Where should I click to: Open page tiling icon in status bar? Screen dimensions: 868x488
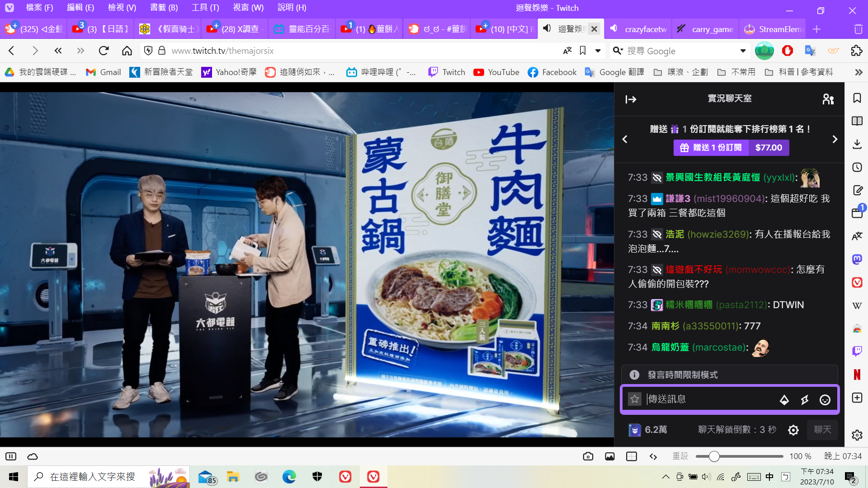pos(632,456)
